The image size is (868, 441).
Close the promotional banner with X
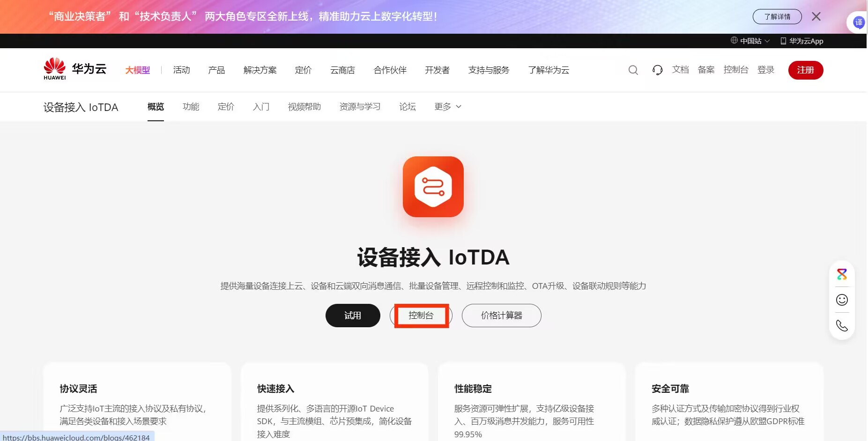(x=816, y=16)
